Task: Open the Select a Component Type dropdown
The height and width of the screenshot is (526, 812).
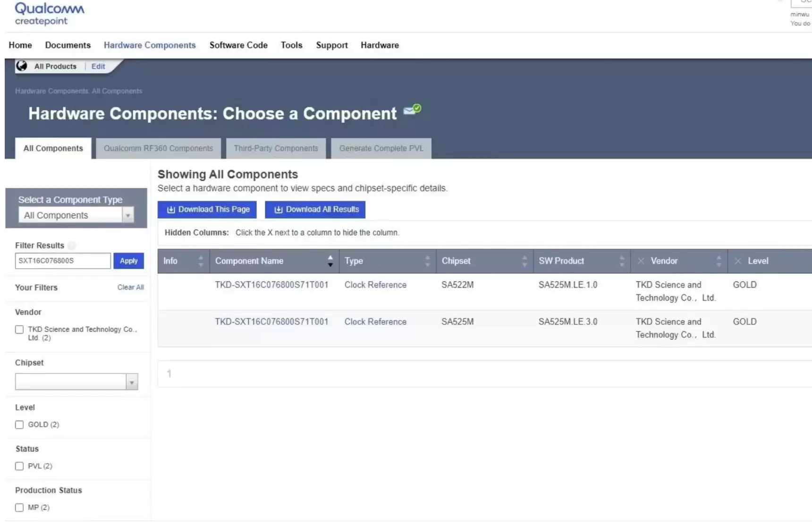Action: [76, 215]
